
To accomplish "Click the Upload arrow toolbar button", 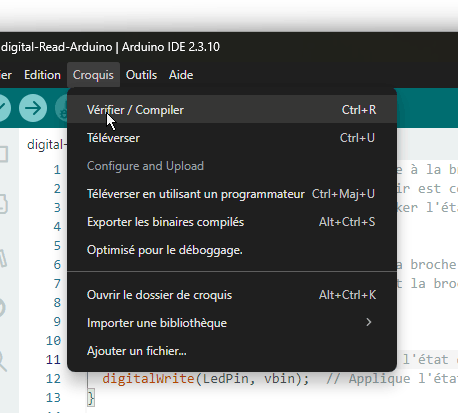I will 33,108.
